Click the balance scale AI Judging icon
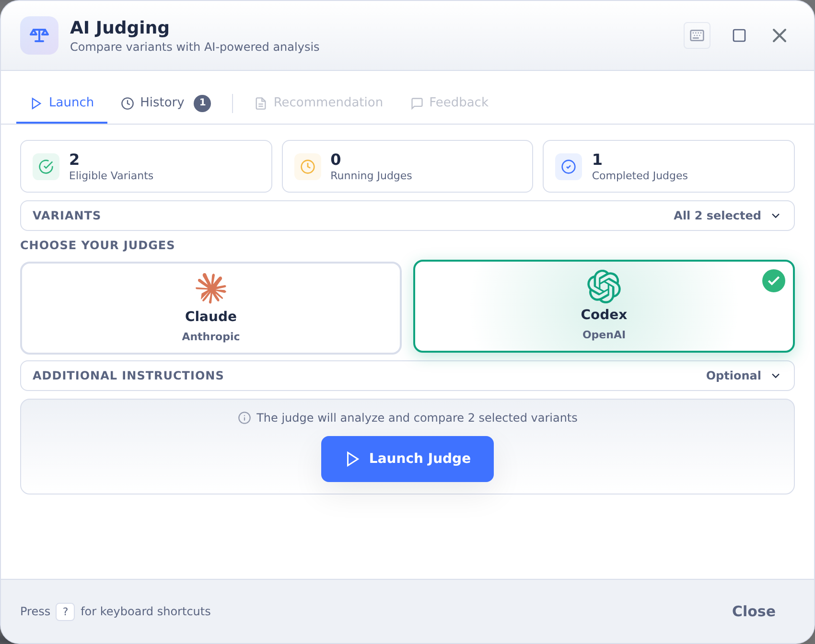Viewport: 815px width, 644px height. coord(39,35)
